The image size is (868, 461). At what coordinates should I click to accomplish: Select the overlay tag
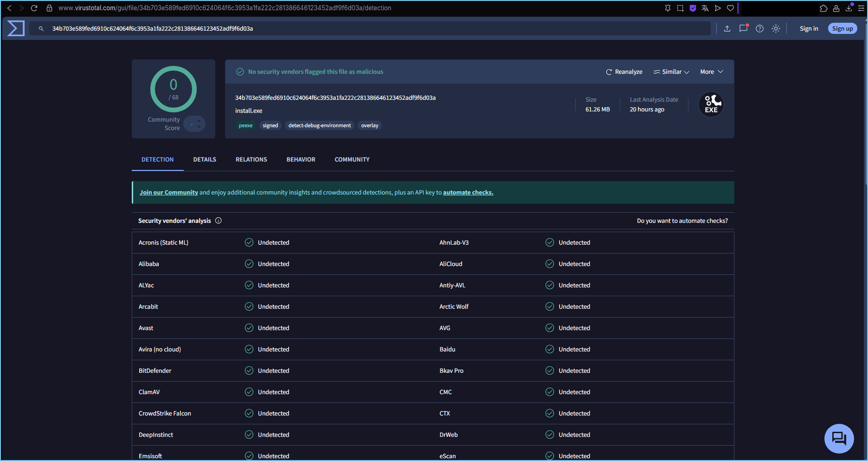(370, 125)
